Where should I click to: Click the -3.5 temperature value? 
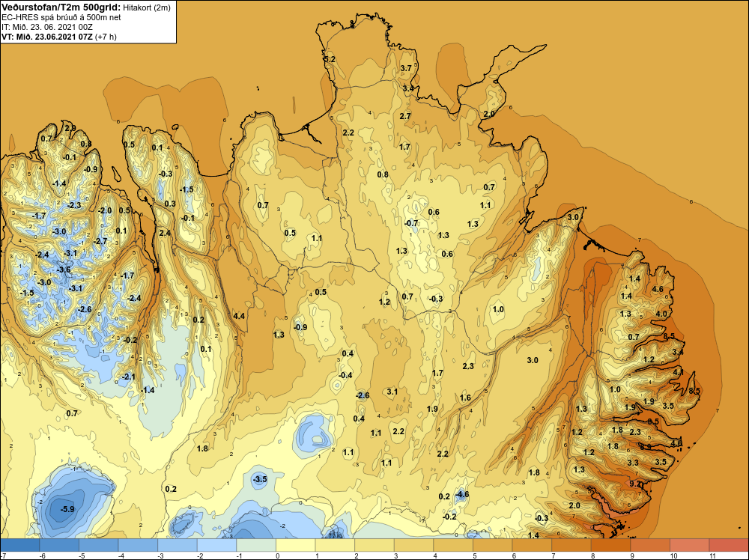260,479
